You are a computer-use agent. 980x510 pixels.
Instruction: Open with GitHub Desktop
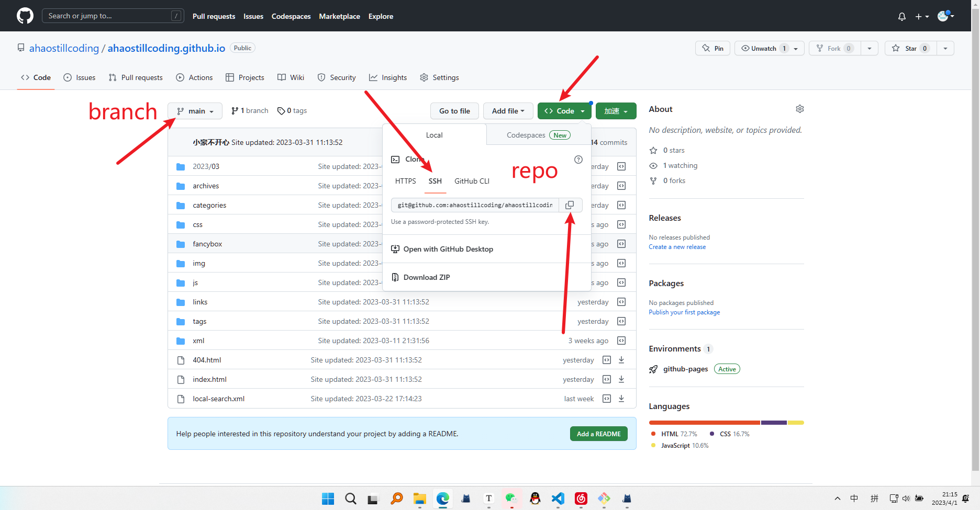442,249
